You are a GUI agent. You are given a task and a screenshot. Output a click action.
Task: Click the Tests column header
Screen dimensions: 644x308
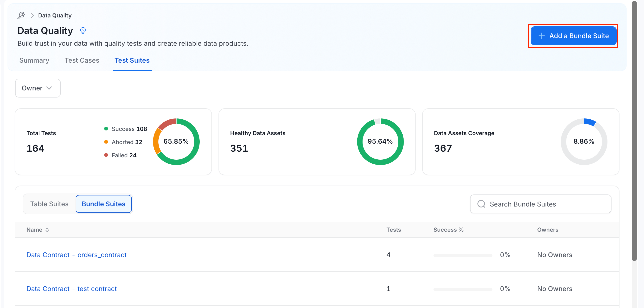click(x=393, y=230)
